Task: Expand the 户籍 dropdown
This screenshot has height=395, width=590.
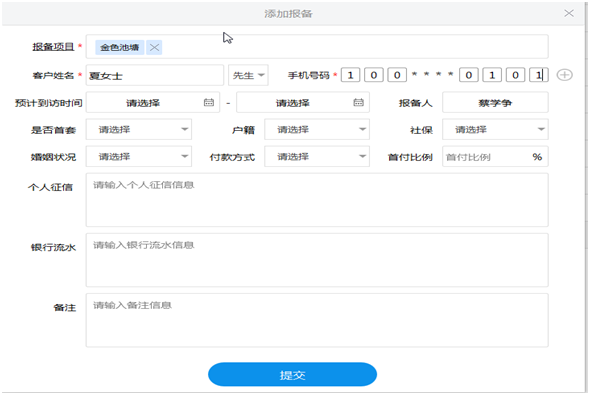Action: pyautogui.click(x=317, y=129)
